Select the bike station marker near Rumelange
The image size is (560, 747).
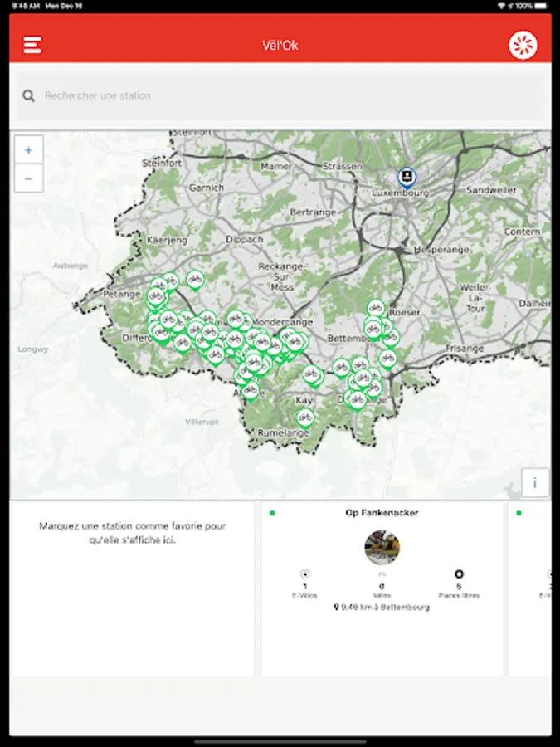(305, 418)
